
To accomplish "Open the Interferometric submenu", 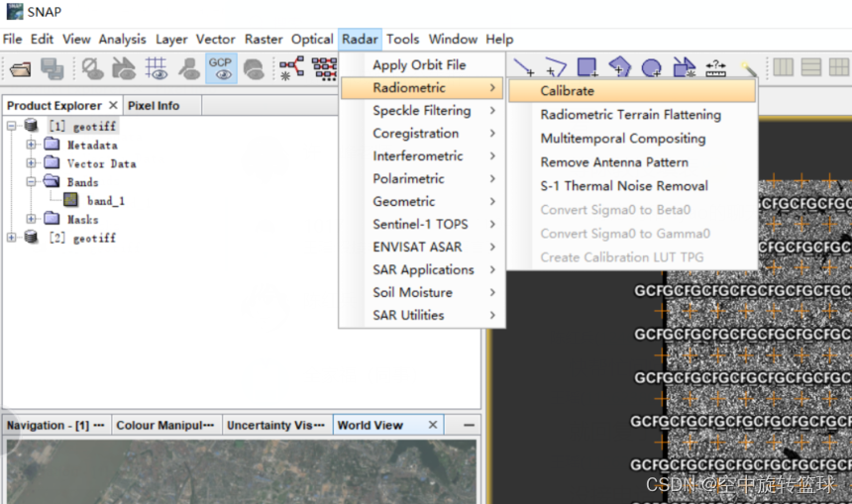I will 422,155.
